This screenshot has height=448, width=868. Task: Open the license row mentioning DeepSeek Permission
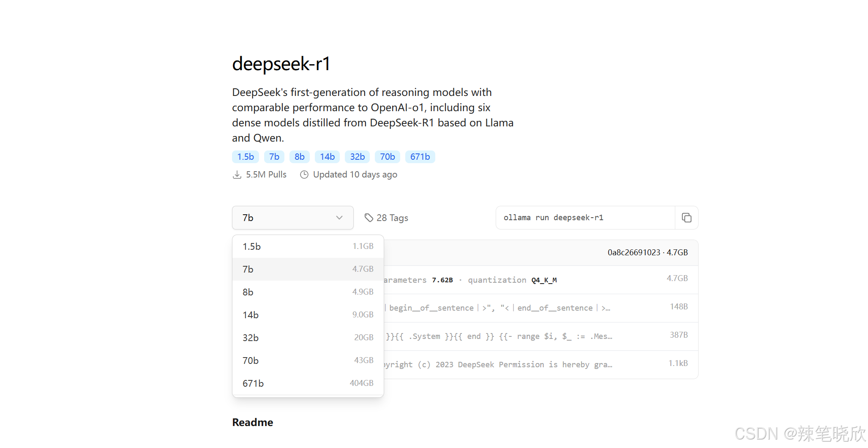coord(541,365)
